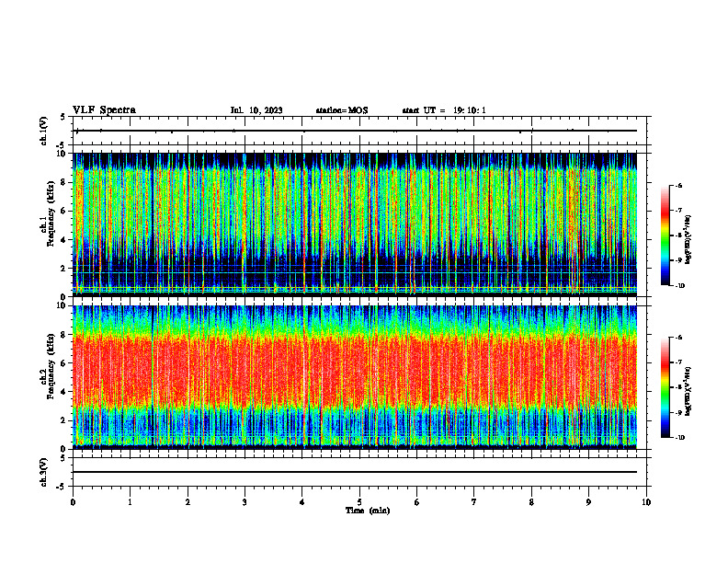The height and width of the screenshot is (563, 728).
Task: Click the "start UT = 19:10:1" text
Action: (444, 110)
